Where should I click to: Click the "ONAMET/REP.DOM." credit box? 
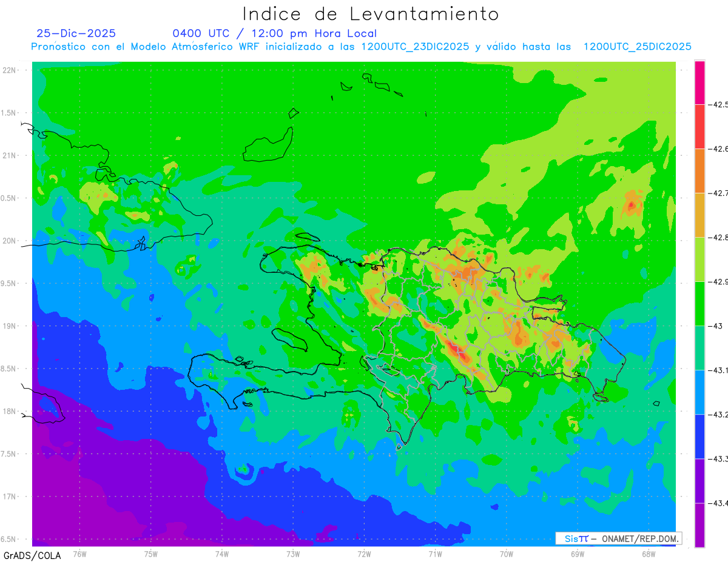tap(618, 538)
